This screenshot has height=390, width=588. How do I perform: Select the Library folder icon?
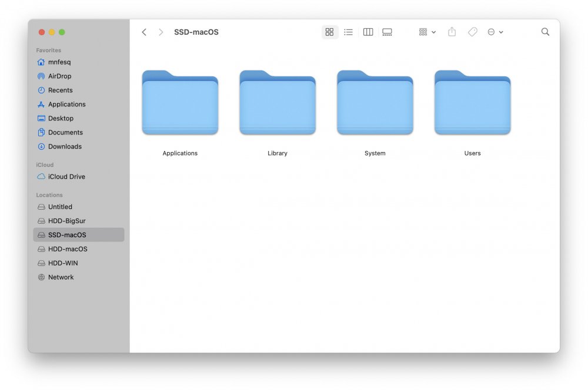(x=278, y=102)
